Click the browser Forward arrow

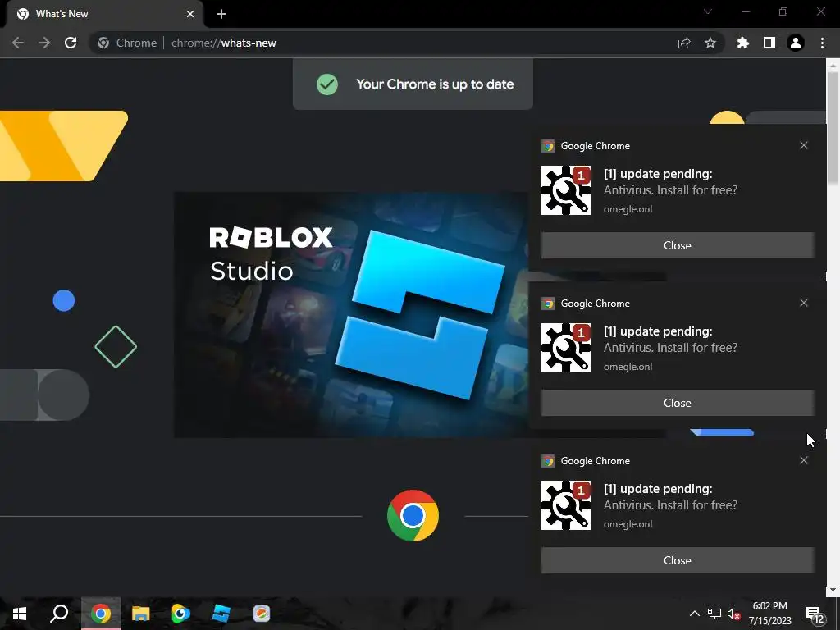click(44, 43)
